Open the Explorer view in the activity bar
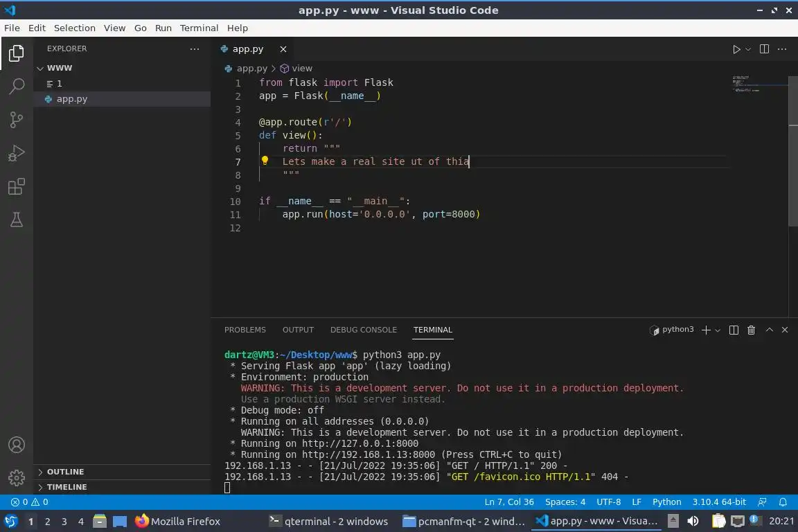 [x=17, y=53]
